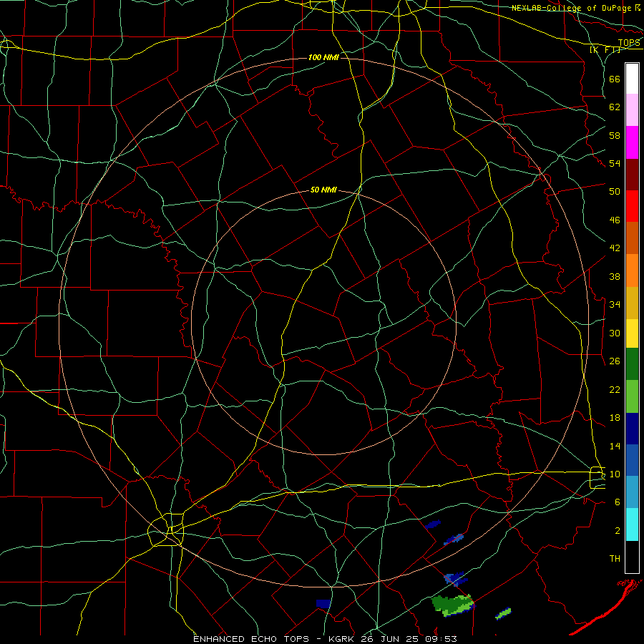Click the '42' legend value
The width and height of the screenshot is (644, 644).
tap(615, 248)
